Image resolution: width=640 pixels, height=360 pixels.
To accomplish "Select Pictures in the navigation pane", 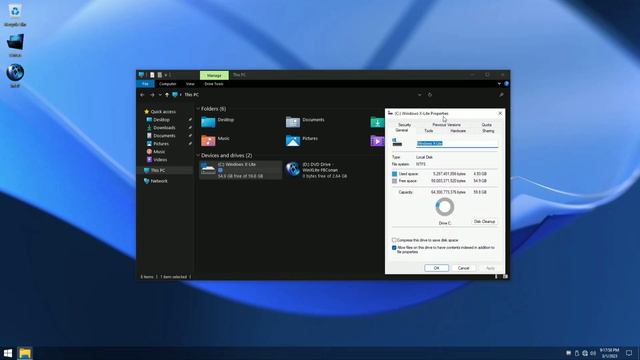I will click(x=161, y=144).
